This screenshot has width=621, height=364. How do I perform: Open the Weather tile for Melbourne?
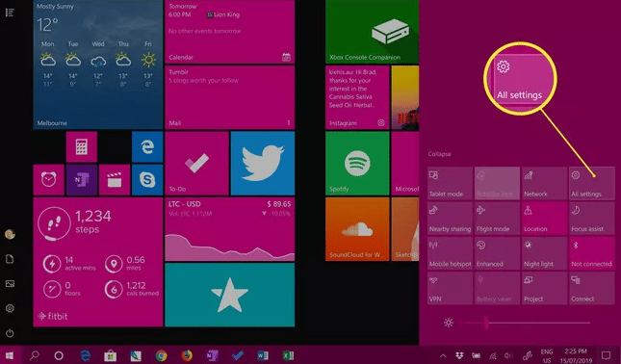pos(98,65)
